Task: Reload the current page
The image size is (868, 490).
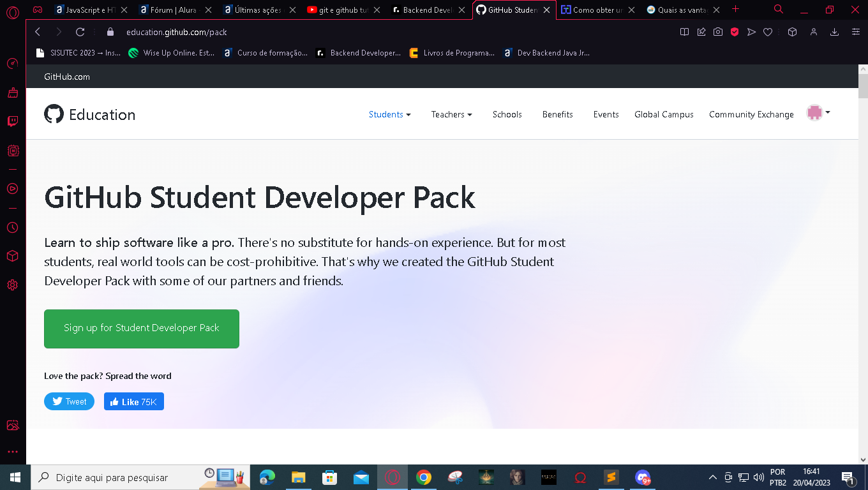Action: pyautogui.click(x=80, y=32)
